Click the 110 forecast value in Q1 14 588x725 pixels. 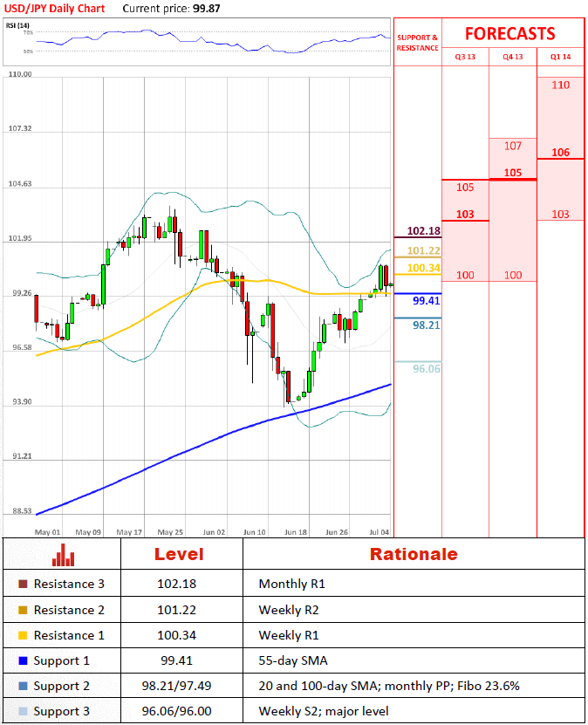[x=560, y=85]
